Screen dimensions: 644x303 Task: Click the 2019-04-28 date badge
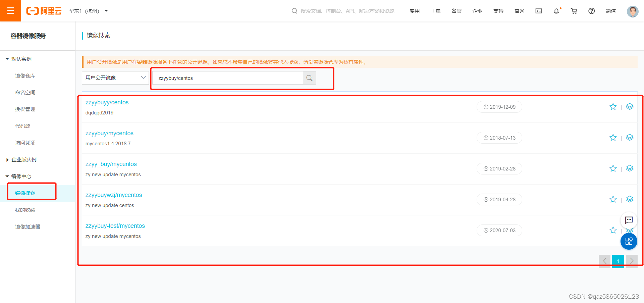[x=499, y=200]
